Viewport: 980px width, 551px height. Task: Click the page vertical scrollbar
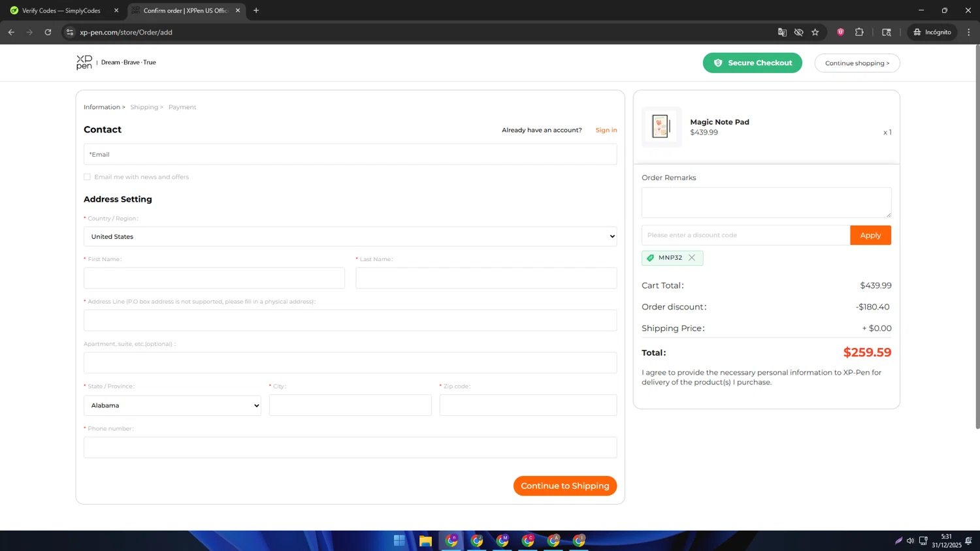click(x=977, y=236)
